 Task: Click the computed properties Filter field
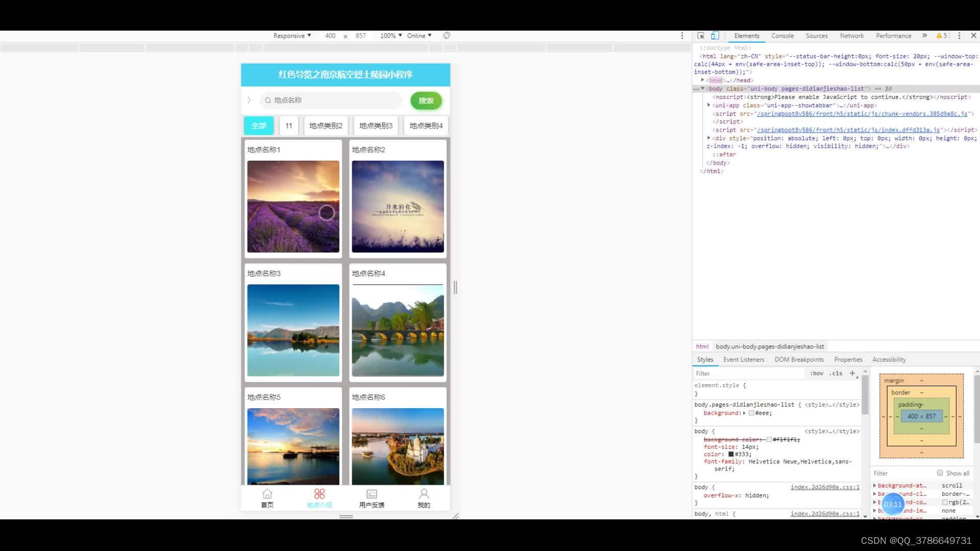(x=902, y=473)
